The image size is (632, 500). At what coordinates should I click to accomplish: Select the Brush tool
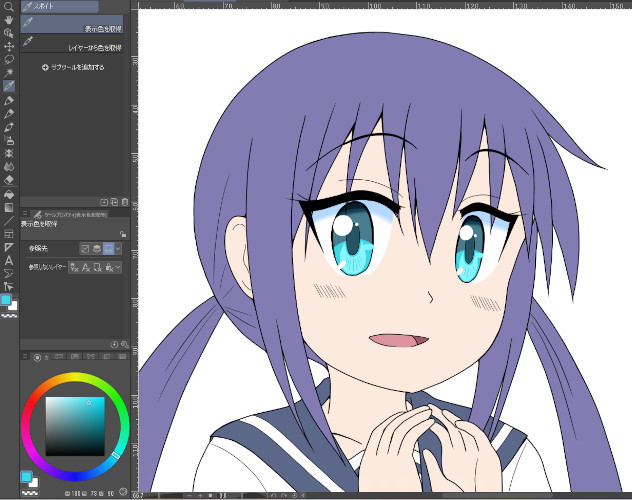click(8, 127)
